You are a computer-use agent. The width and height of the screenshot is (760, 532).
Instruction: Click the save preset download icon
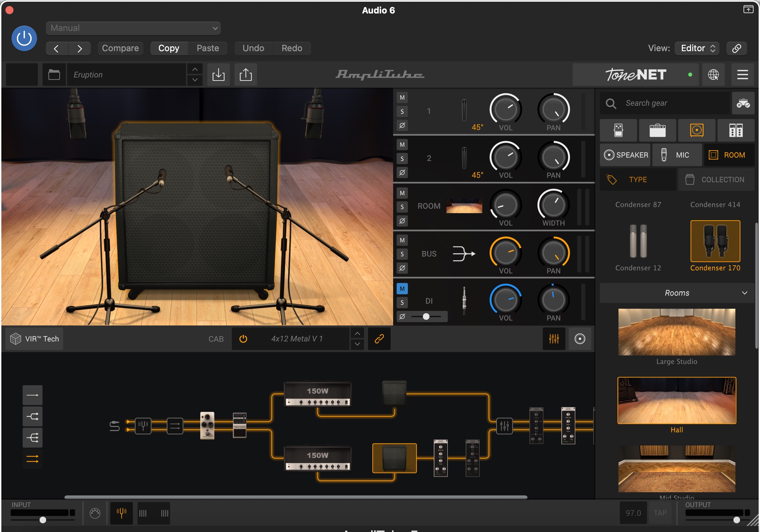pos(218,75)
